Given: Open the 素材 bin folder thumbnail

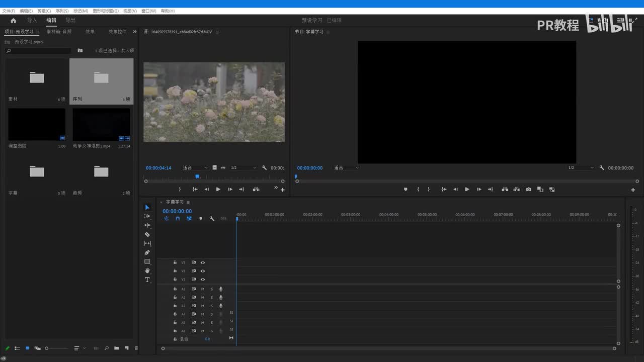Looking at the screenshot, I should 37,78.
